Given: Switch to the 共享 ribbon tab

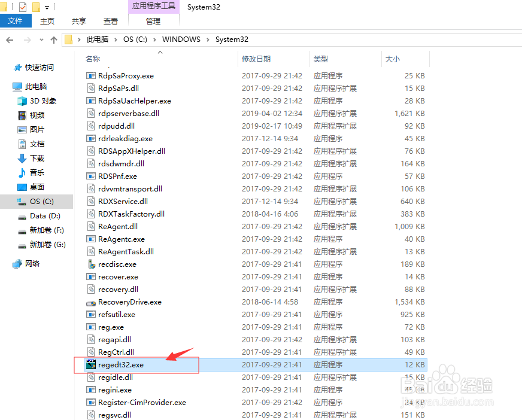Looking at the screenshot, I should point(79,22).
